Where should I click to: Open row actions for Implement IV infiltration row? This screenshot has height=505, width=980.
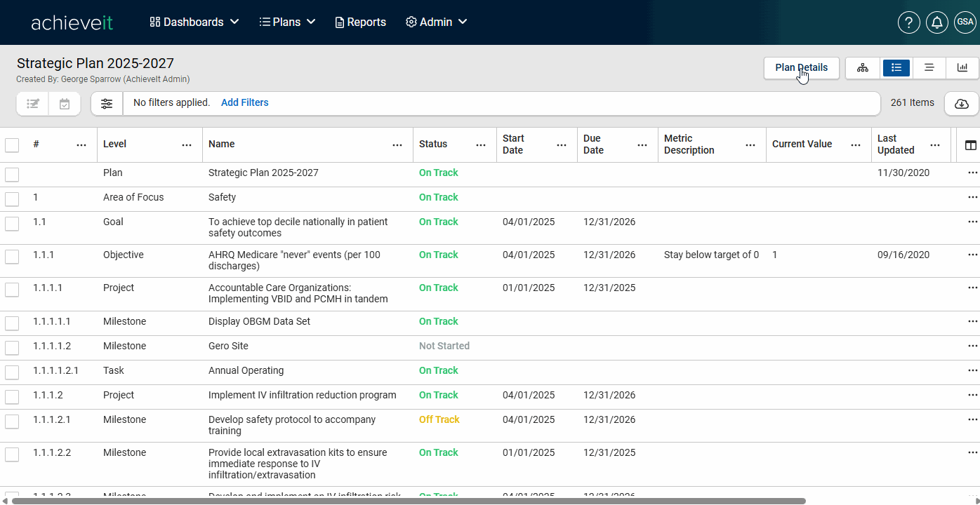(972, 395)
